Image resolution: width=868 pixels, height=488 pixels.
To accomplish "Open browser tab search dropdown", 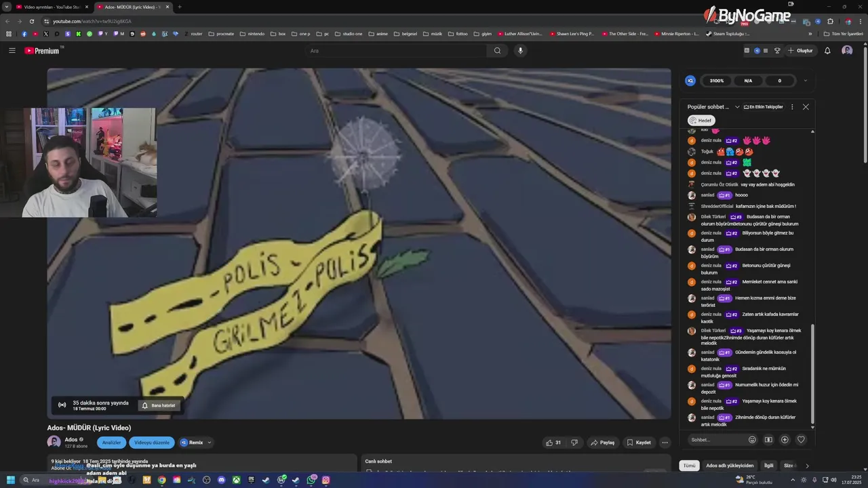I will pyautogui.click(x=7, y=7).
